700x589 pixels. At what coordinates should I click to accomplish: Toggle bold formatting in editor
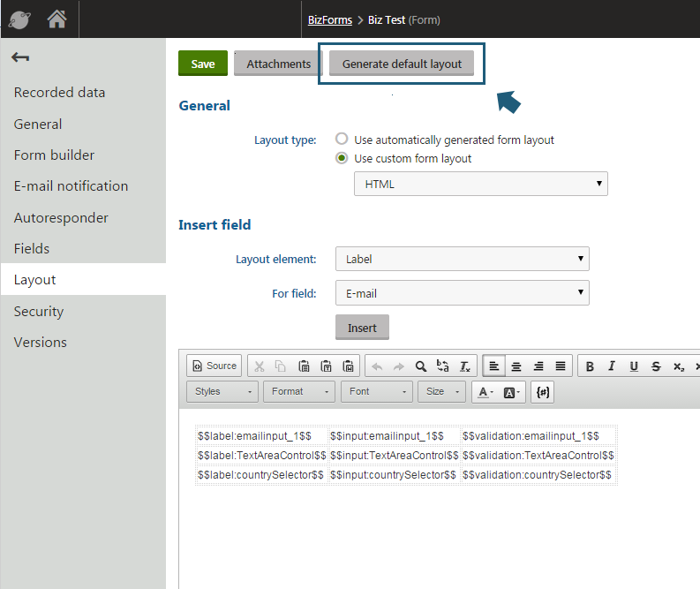(x=590, y=366)
